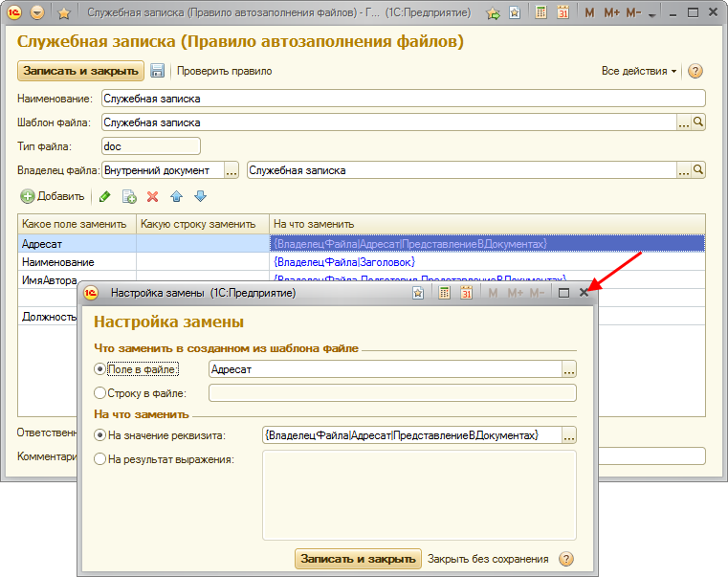Open calendar in 'Настройка замены' title bar

(467, 293)
